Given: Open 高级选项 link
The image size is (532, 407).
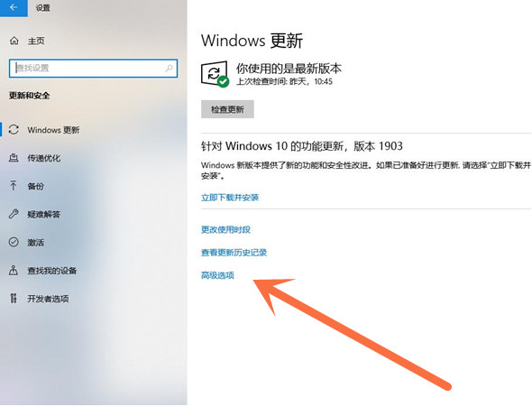Looking at the screenshot, I should tap(217, 275).
